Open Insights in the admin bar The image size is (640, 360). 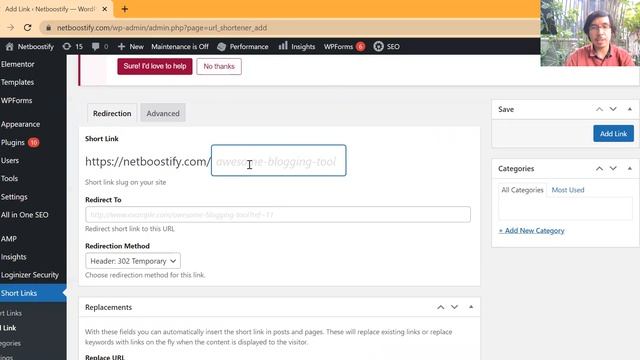tap(297, 47)
